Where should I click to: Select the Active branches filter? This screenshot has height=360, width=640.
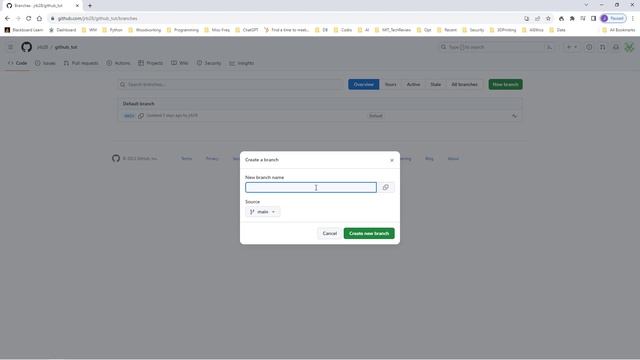[413, 84]
